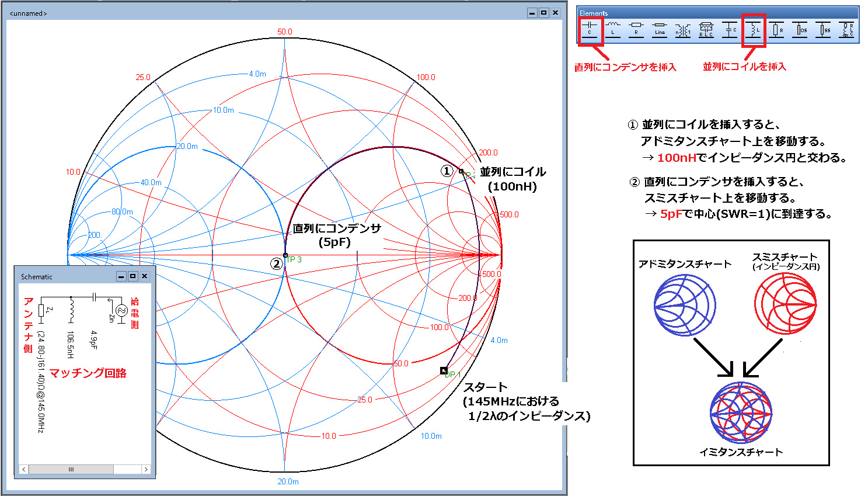This screenshot has width=868, height=496.
Task: Click the (24.80-j161.40)Ω@145.0MHz load label
Action: tap(41, 382)
